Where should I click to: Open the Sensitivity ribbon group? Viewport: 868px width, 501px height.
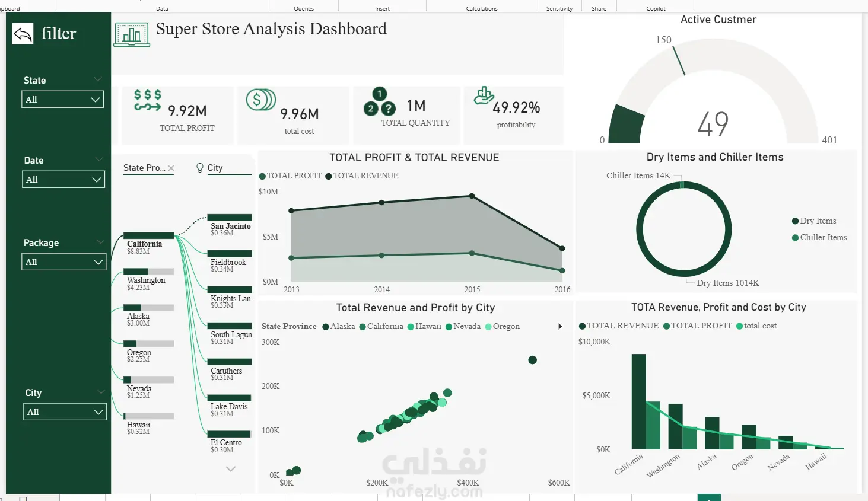point(559,8)
